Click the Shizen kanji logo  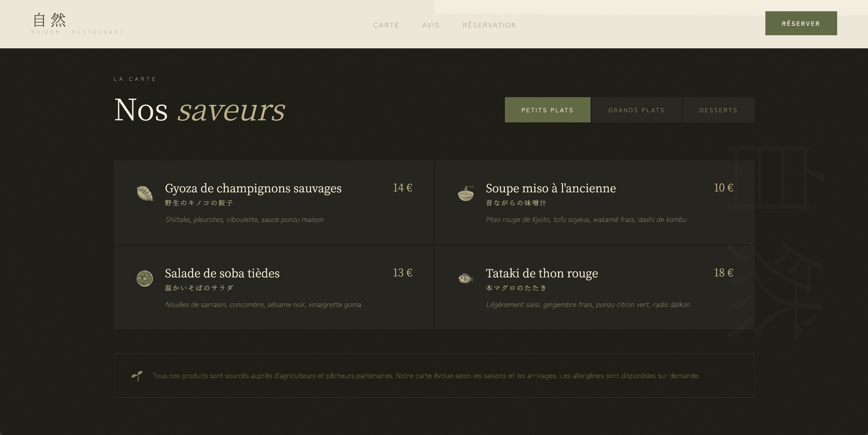(x=50, y=20)
